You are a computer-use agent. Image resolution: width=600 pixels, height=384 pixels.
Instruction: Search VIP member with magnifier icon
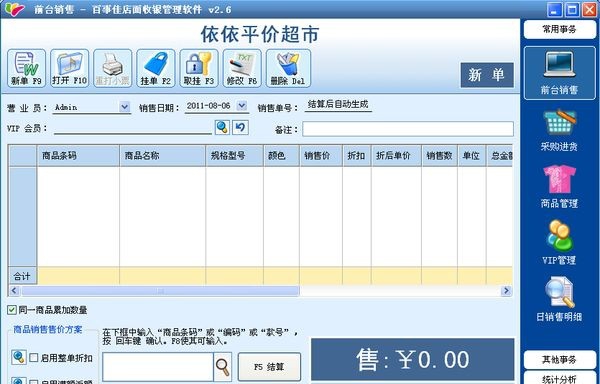pos(222,127)
